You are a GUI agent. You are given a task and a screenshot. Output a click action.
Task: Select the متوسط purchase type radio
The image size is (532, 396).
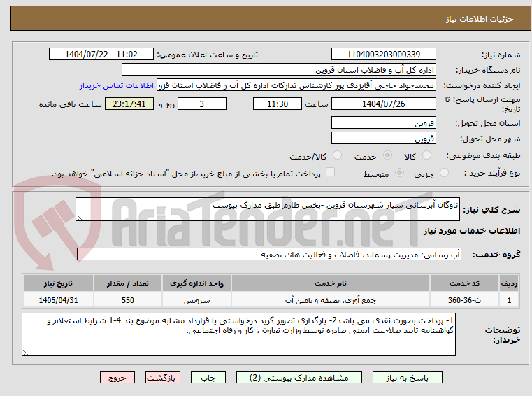[400, 173]
